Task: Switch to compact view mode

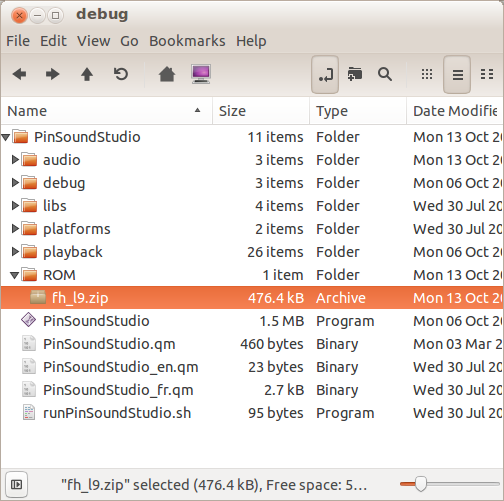Action: point(487,74)
